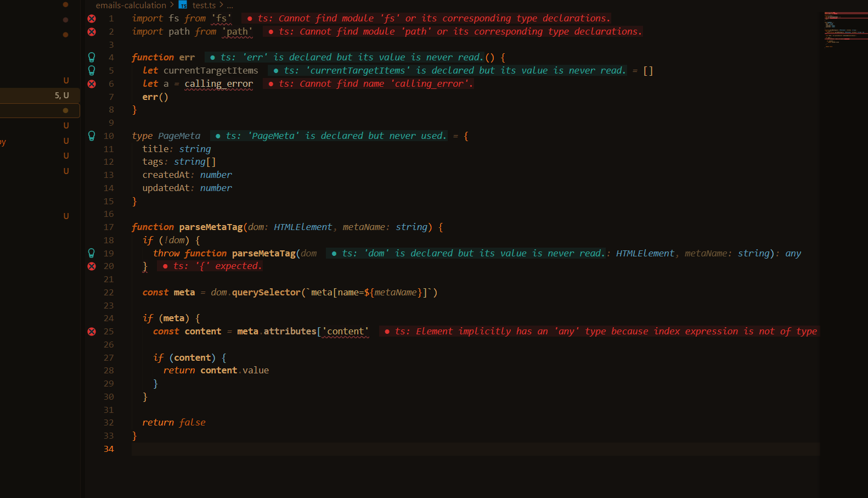
Task: Click line number 22 in the gutter
Action: (109, 292)
